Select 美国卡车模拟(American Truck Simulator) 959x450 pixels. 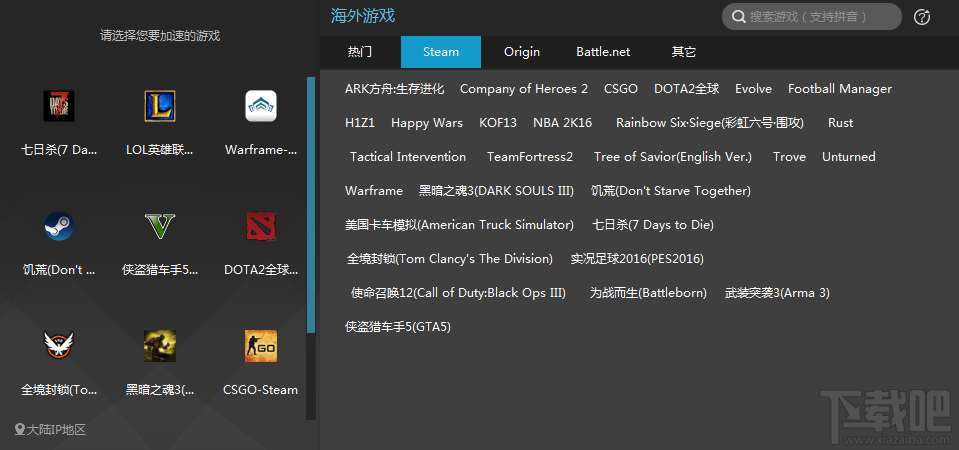click(459, 225)
